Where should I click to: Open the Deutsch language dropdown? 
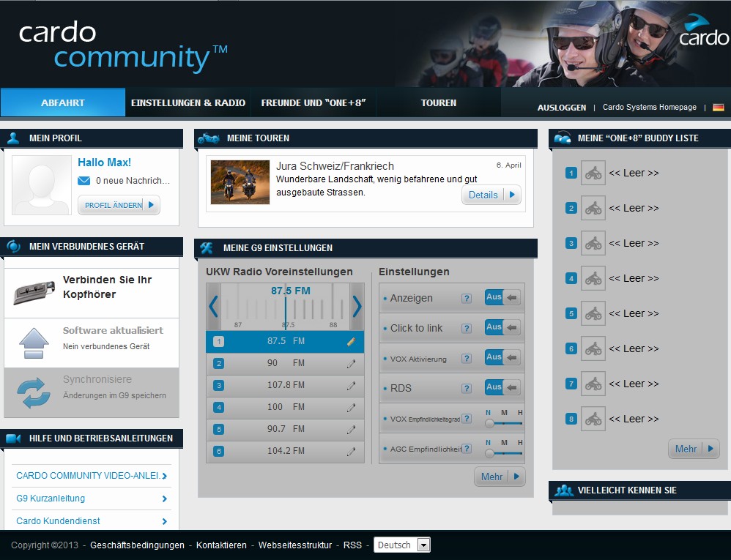click(402, 545)
